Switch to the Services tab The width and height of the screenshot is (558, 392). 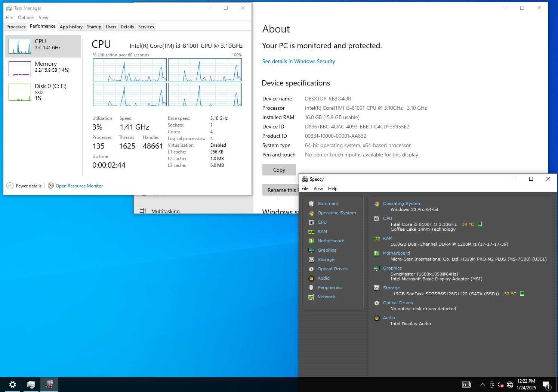pos(146,27)
